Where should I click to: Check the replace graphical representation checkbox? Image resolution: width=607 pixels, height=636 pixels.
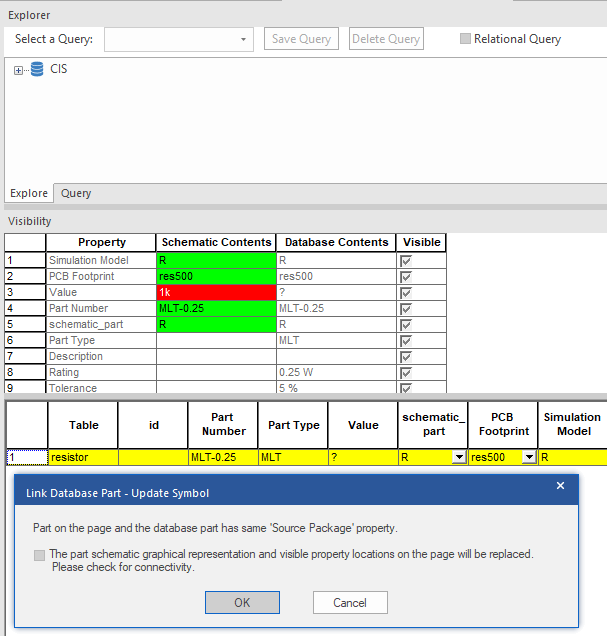click(39, 554)
